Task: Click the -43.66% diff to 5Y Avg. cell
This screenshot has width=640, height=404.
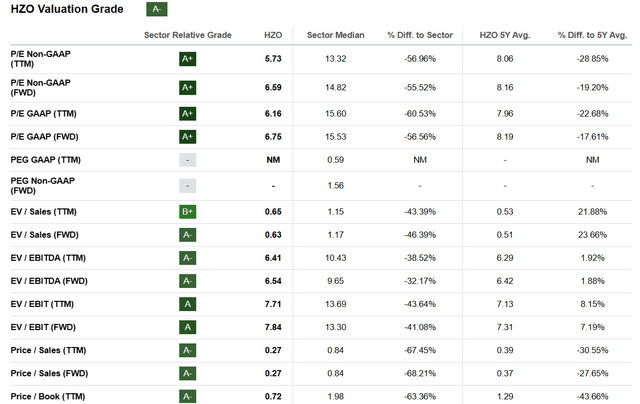Action: 592,396
